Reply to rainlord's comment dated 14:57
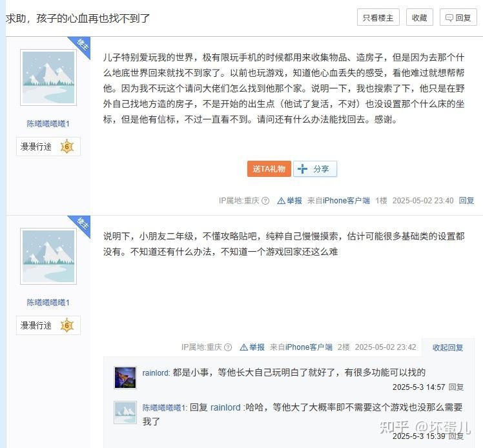Viewport: 483px width, 448px height. 456,387
